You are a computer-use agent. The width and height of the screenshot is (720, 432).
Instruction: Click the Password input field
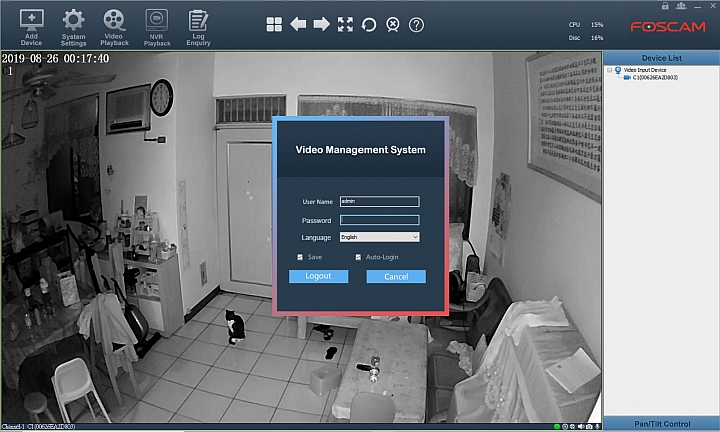click(379, 220)
